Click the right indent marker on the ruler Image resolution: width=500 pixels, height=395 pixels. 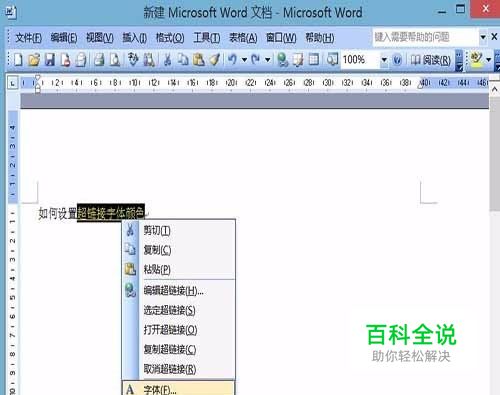pos(421,85)
